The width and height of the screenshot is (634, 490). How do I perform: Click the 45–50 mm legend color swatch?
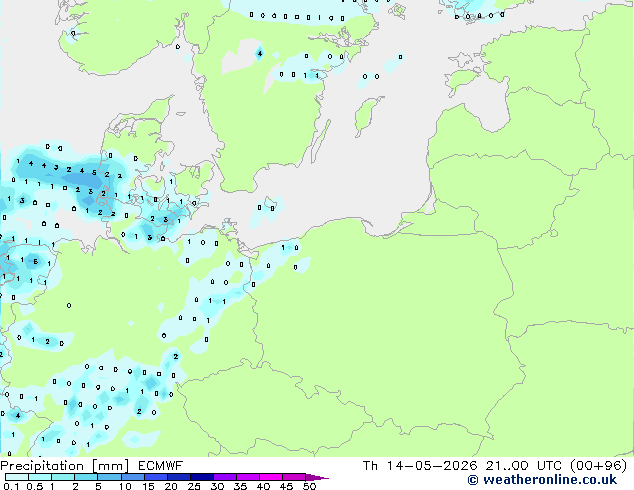(x=294, y=477)
